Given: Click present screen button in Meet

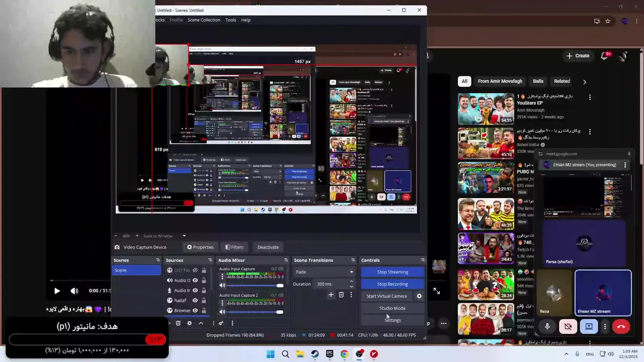Looking at the screenshot, I should coord(589,326).
